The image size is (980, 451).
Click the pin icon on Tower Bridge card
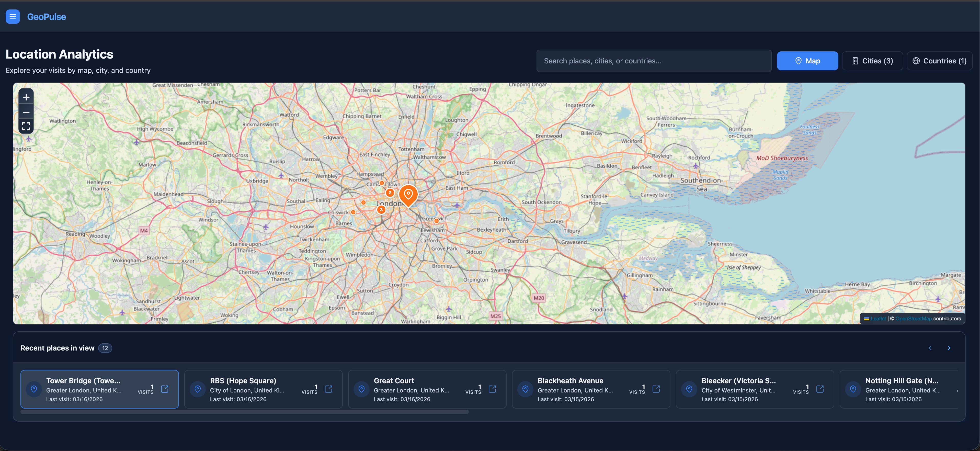(34, 389)
